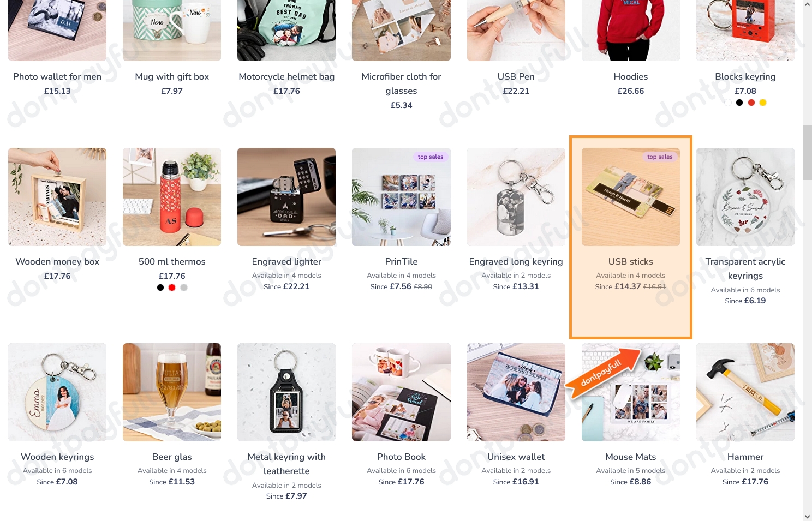Open the USB sticks product image
This screenshot has height=521, width=812.
tap(631, 197)
